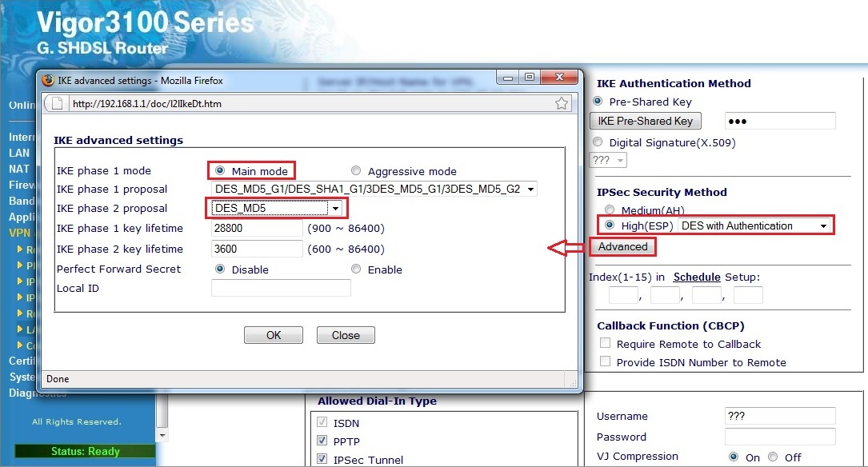
Task: Open the VPN sidebar menu
Action: click(20, 233)
